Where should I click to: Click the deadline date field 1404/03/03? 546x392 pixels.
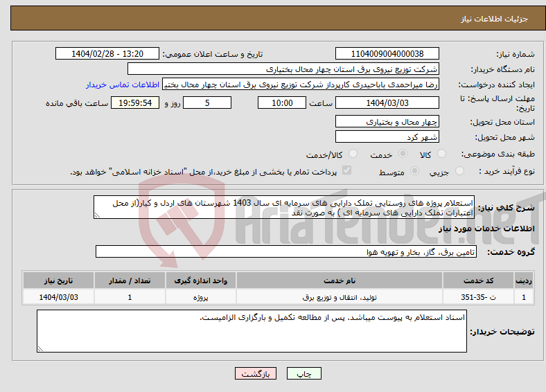387,103
